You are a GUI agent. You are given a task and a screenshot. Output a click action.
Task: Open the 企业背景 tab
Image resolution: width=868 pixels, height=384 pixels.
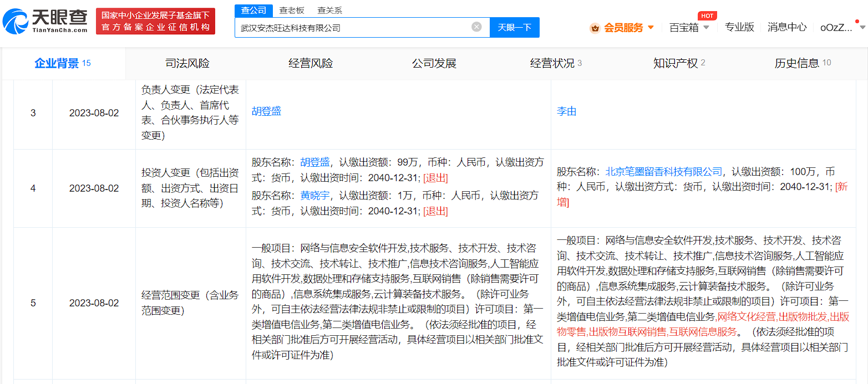(63, 63)
